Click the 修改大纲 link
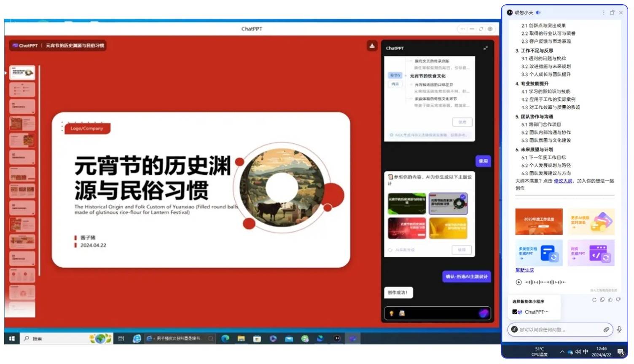This screenshot has width=634, height=364. tap(563, 181)
